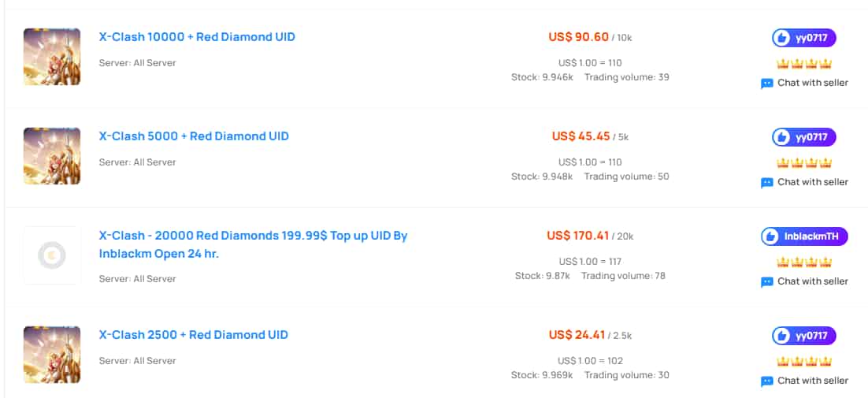
Task: Open X-Clash 20000 Red Diamonds Inblackm listing
Action: 253,244
